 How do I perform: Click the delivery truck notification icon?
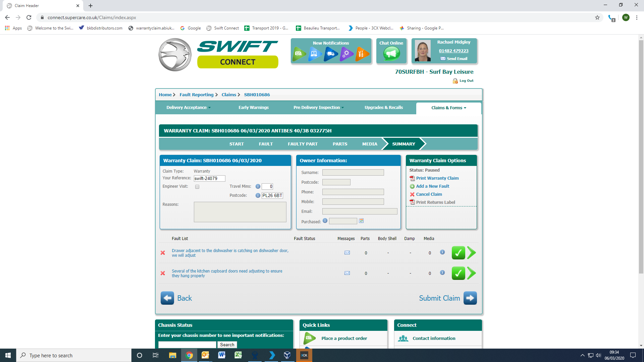pos(330,54)
